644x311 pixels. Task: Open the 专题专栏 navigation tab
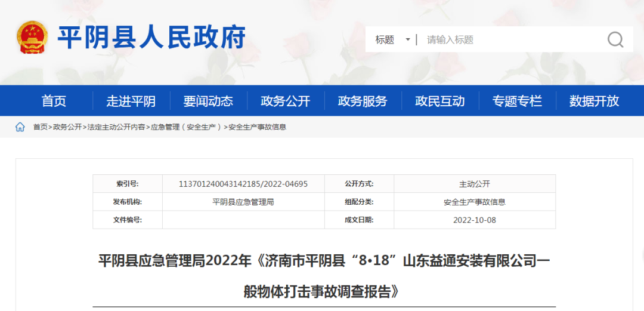coord(517,101)
